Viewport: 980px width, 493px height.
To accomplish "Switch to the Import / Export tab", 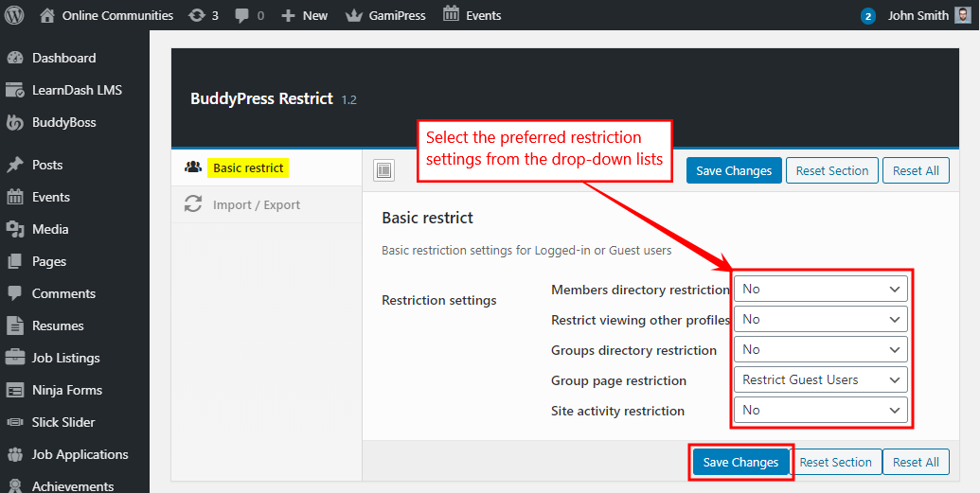I will pyautogui.click(x=256, y=204).
